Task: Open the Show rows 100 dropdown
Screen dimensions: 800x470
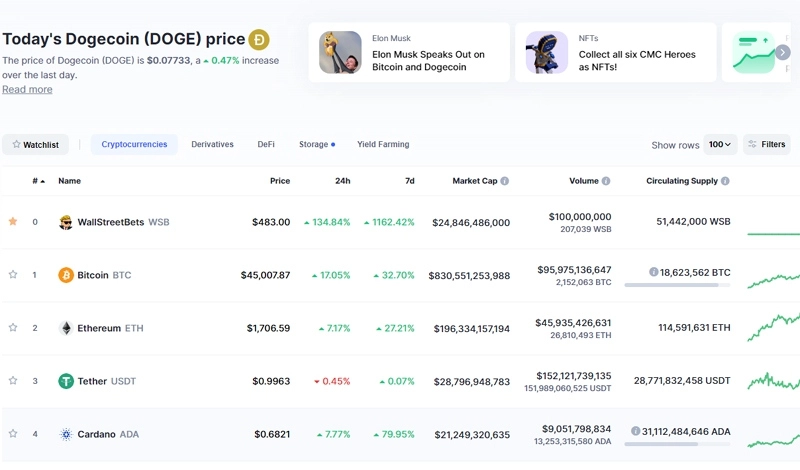Action: point(720,145)
